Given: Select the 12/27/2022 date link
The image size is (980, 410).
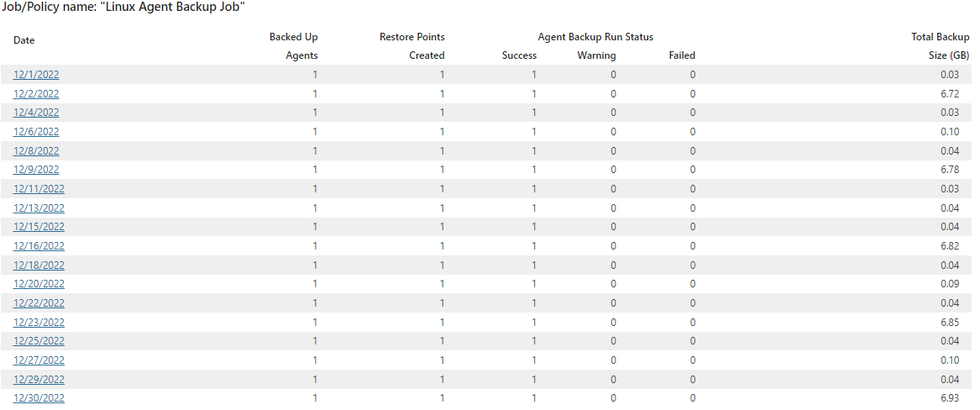Looking at the screenshot, I should (39, 360).
